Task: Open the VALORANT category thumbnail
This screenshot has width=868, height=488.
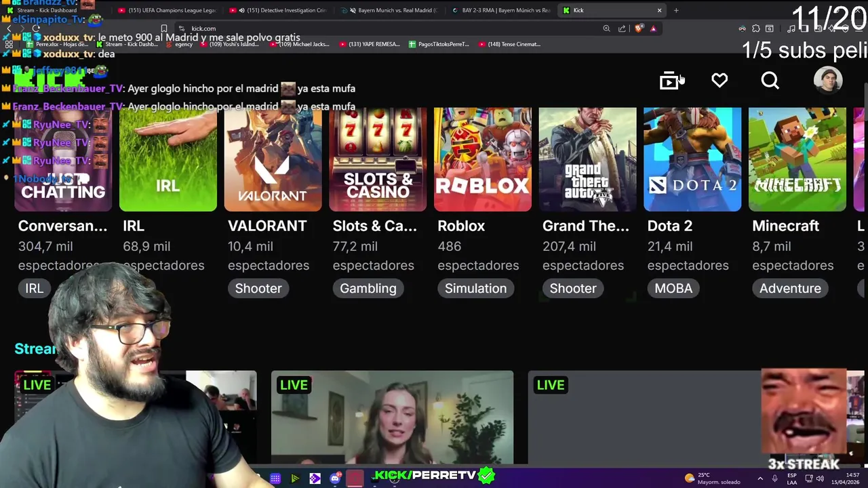Action: [273, 159]
